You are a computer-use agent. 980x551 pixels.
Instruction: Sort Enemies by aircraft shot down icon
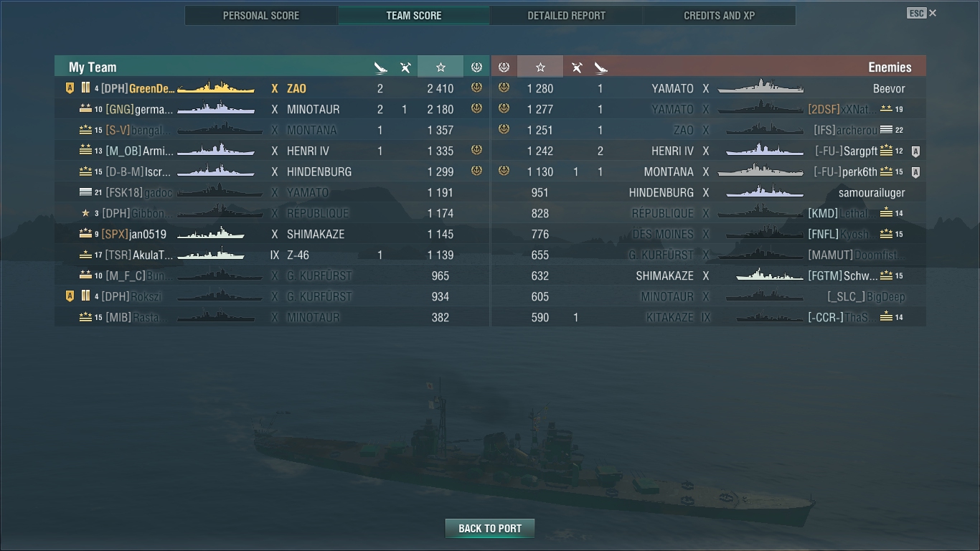click(576, 67)
